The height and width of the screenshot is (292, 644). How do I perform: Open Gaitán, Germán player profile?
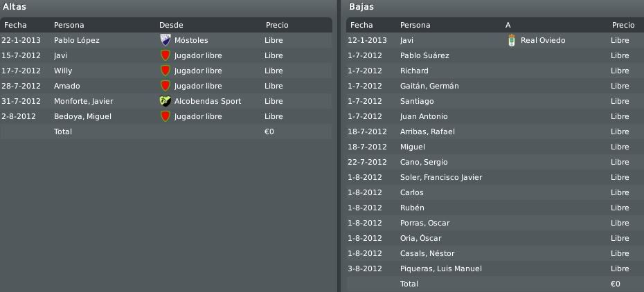tap(429, 86)
